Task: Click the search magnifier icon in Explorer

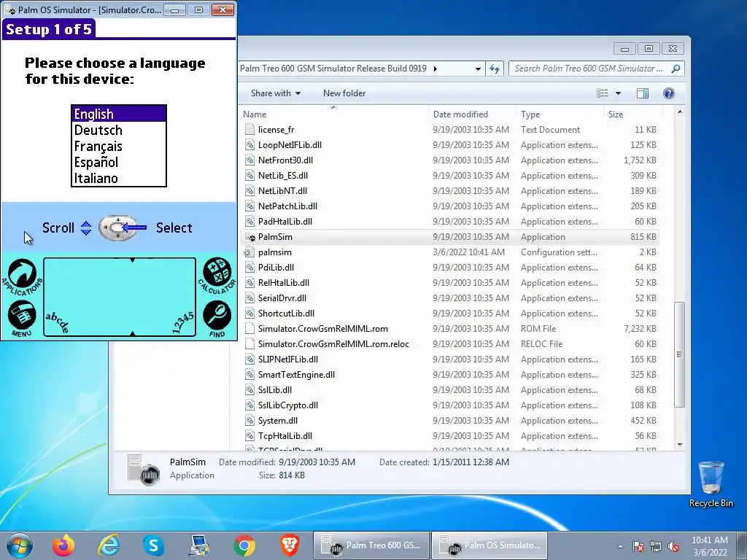Action: (x=676, y=69)
